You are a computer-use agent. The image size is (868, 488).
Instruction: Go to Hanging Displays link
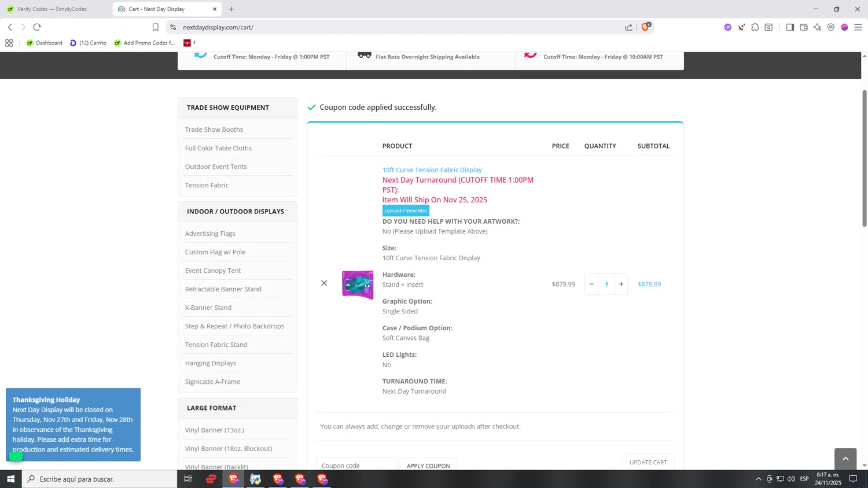(x=211, y=363)
